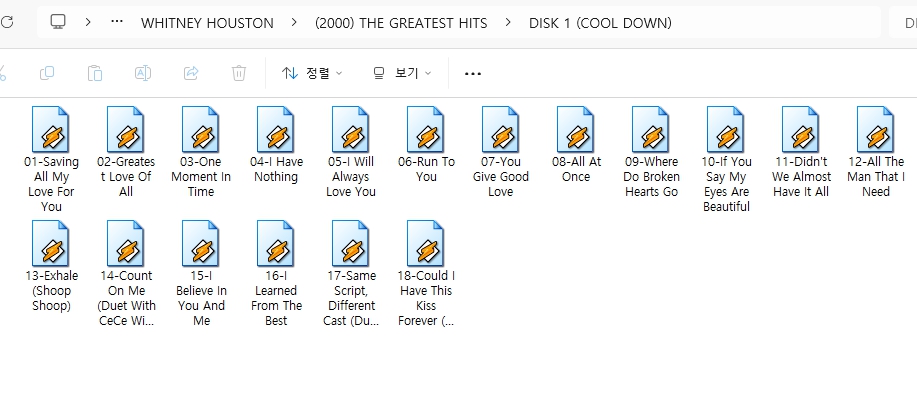Viewport: 917px width, 415px height.
Task: Click the paste clipboard icon
Action: [x=95, y=73]
